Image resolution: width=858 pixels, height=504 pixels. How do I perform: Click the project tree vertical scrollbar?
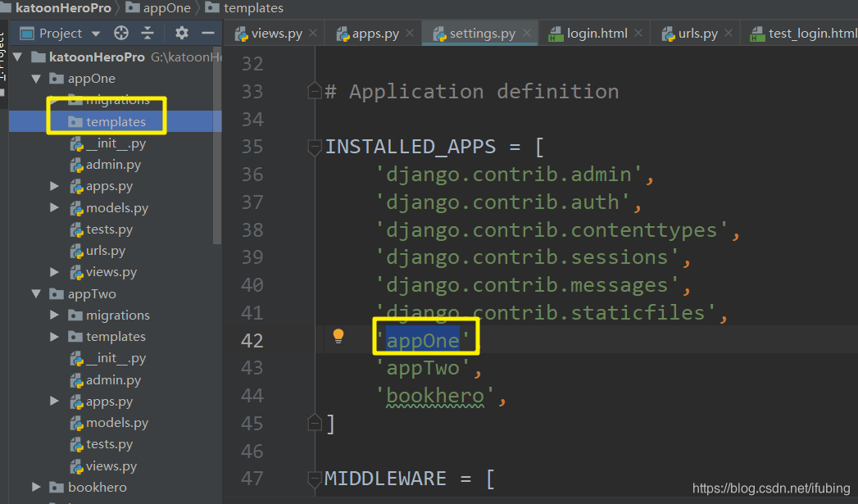(x=217, y=145)
